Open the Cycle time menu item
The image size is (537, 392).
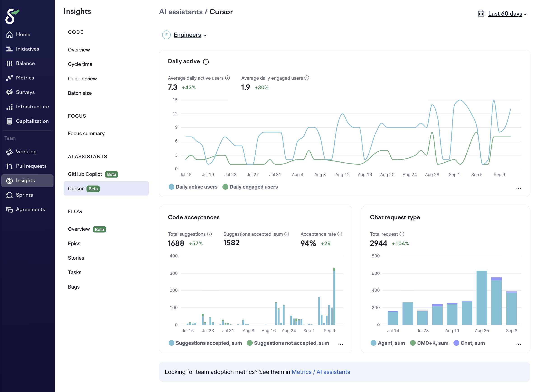click(80, 64)
